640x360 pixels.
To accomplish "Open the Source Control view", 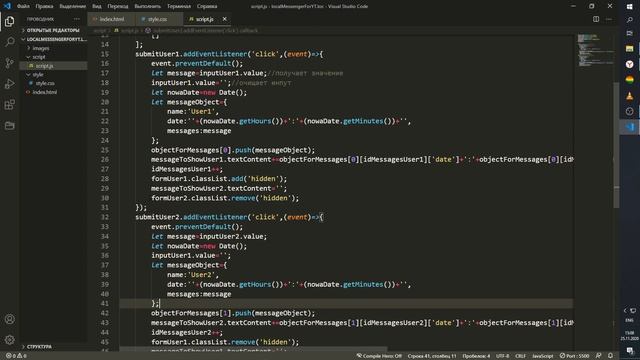I will click(x=9, y=63).
